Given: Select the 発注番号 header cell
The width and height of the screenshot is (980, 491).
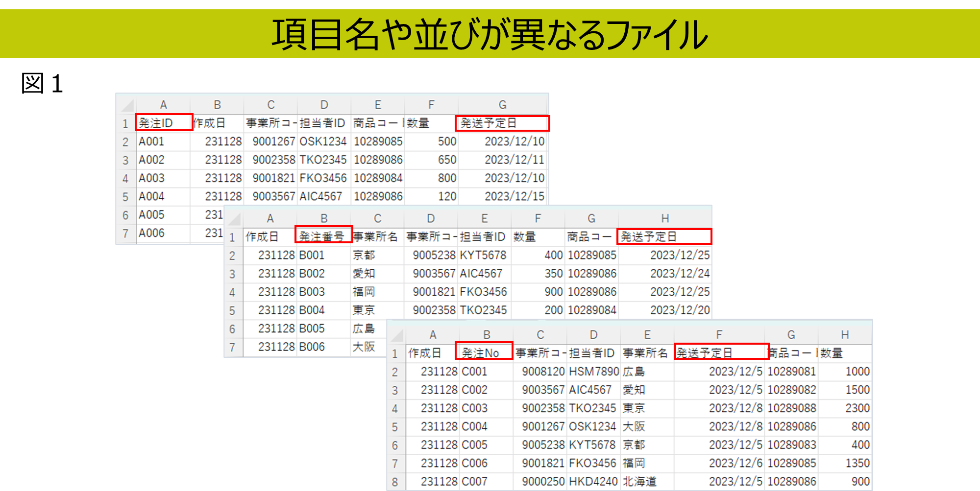Looking at the screenshot, I should 323,236.
